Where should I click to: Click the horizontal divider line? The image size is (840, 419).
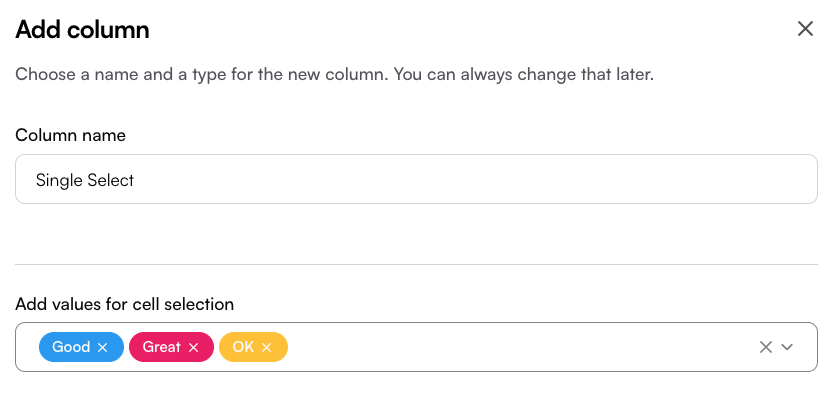[416, 264]
